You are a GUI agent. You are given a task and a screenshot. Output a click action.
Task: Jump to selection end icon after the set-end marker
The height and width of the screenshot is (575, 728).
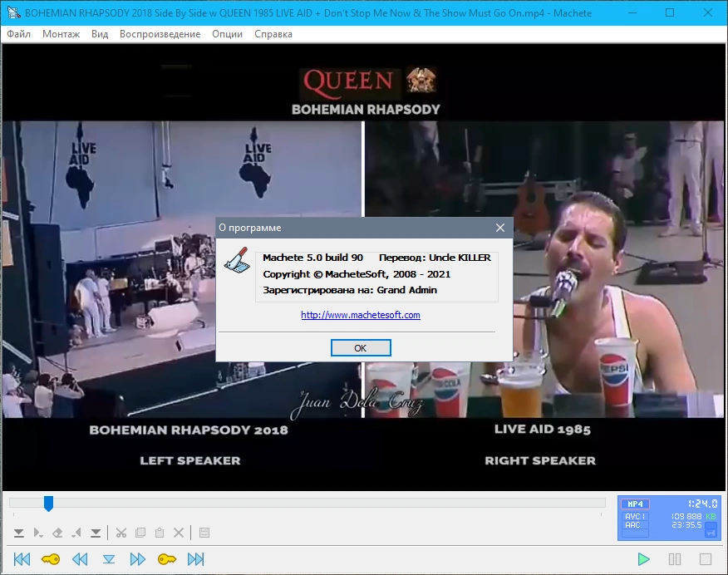pyautogui.click(x=96, y=533)
